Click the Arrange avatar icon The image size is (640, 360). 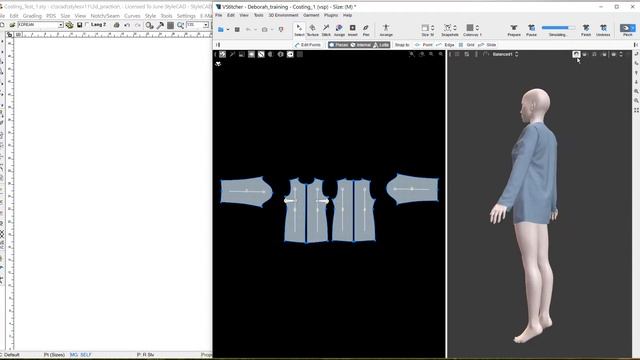coord(386,29)
